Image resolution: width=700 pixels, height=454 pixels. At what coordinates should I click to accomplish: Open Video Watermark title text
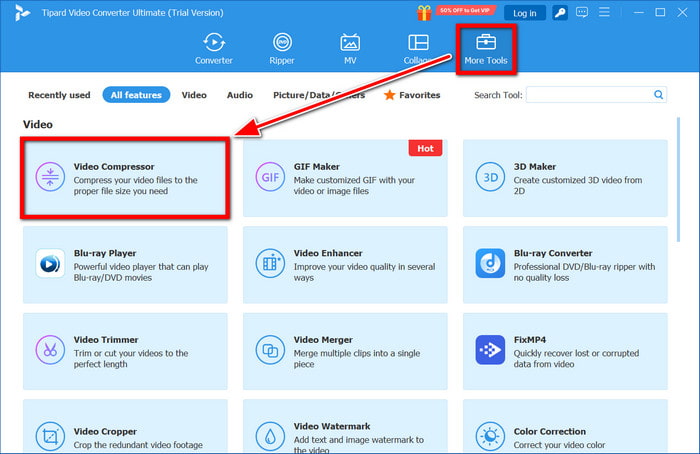[x=332, y=426]
